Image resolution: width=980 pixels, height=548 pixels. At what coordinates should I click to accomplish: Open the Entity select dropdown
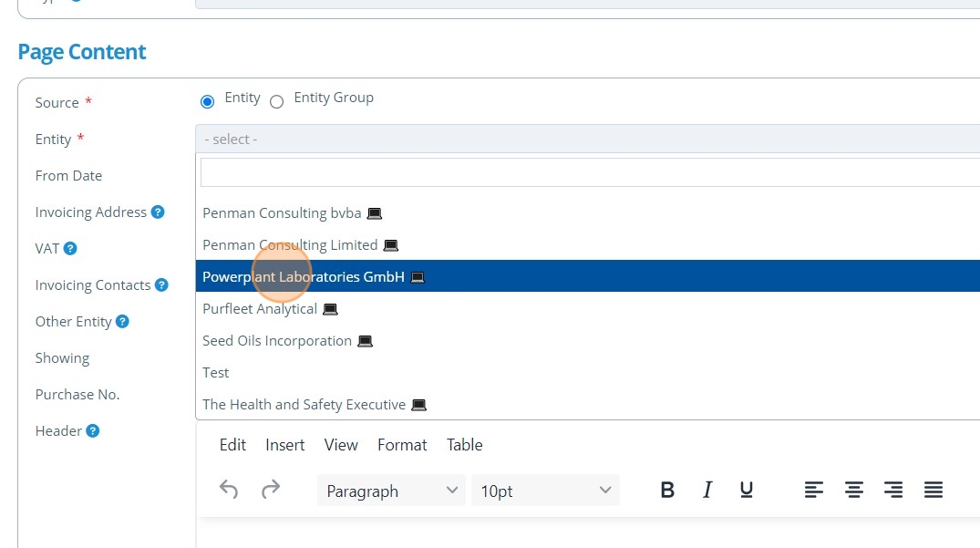[x=587, y=139]
